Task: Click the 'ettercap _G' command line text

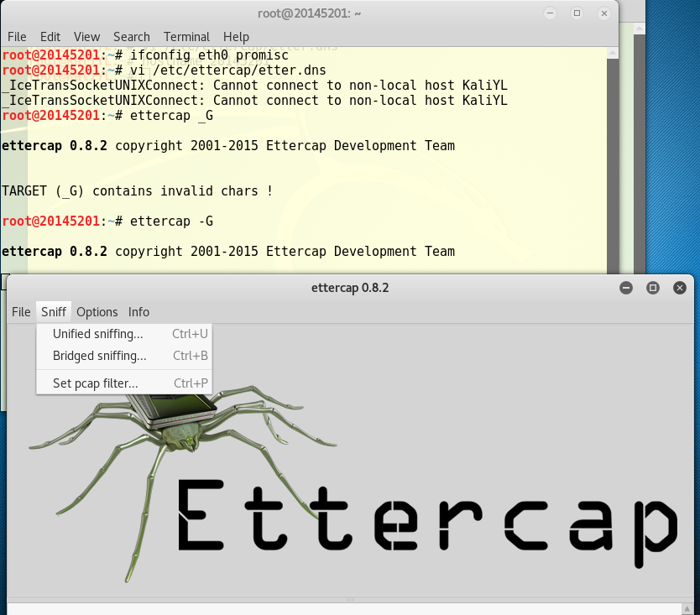Action: pos(171,116)
